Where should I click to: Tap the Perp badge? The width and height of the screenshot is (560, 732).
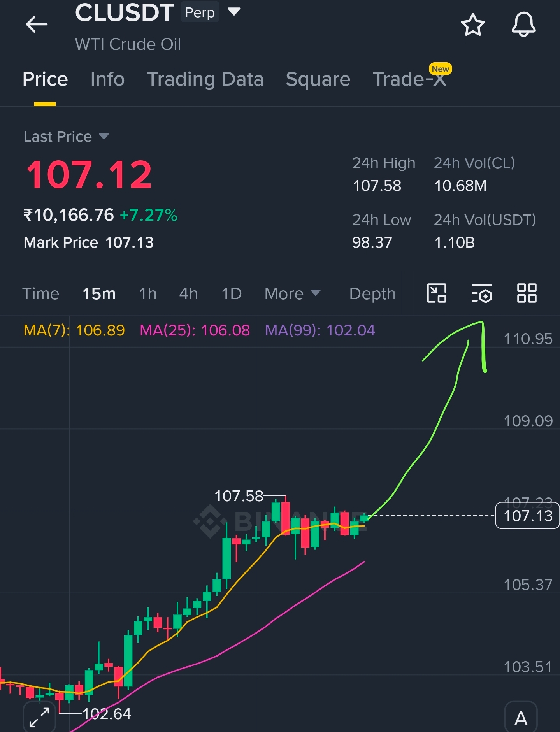200,12
